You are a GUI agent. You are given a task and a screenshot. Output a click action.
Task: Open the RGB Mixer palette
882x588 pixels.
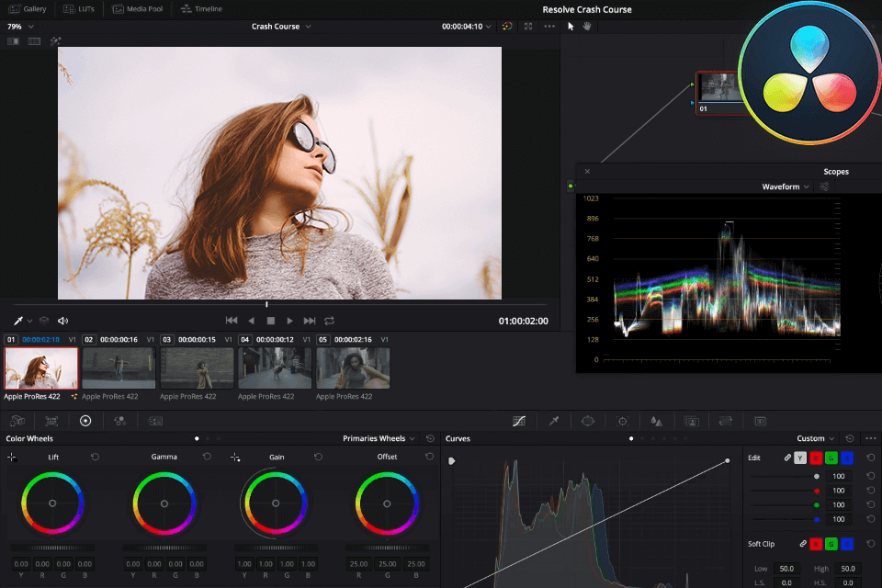click(x=119, y=421)
